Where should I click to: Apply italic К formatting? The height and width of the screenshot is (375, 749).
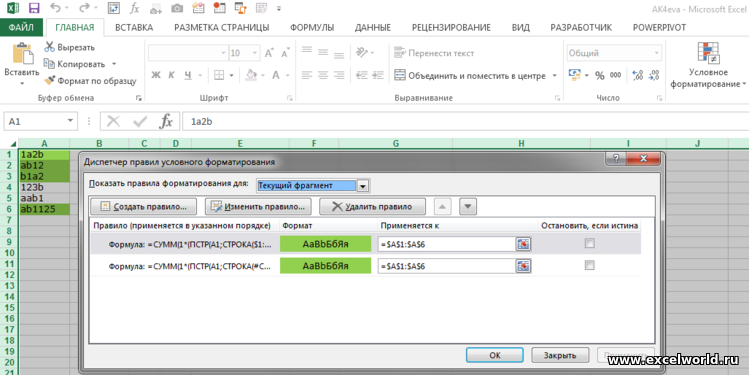[x=171, y=75]
